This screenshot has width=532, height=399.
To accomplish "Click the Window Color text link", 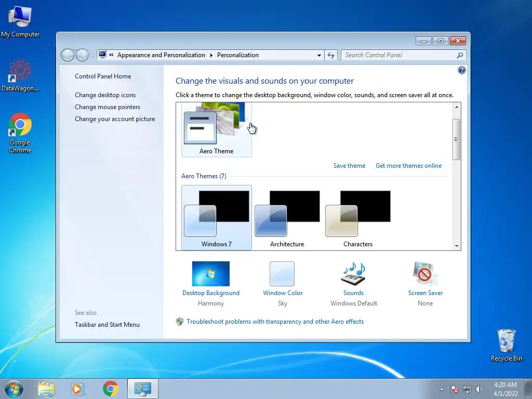I will click(x=282, y=293).
